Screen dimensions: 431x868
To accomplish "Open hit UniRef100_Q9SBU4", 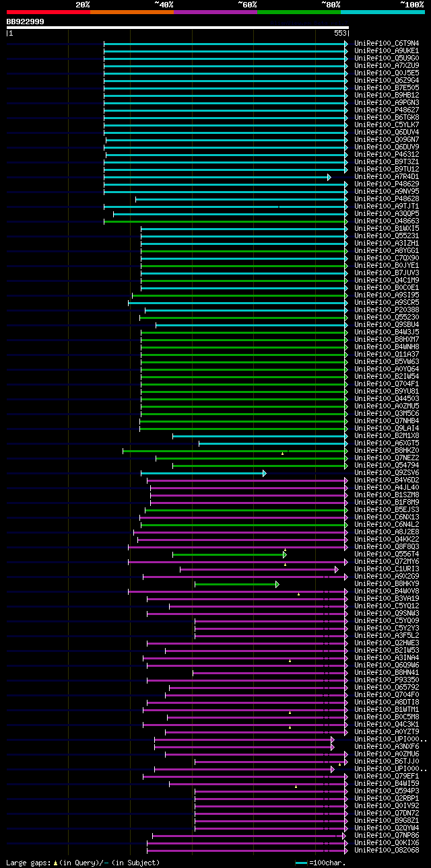I will pos(387,324).
